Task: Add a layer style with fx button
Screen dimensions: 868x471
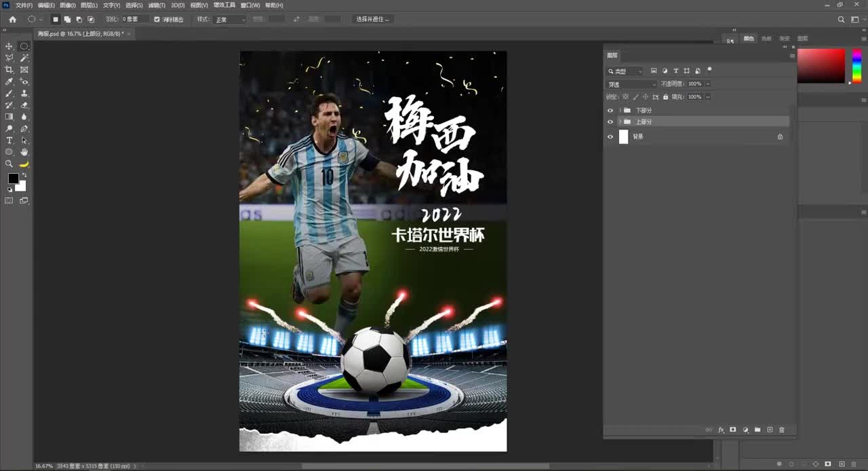Action: pos(721,430)
